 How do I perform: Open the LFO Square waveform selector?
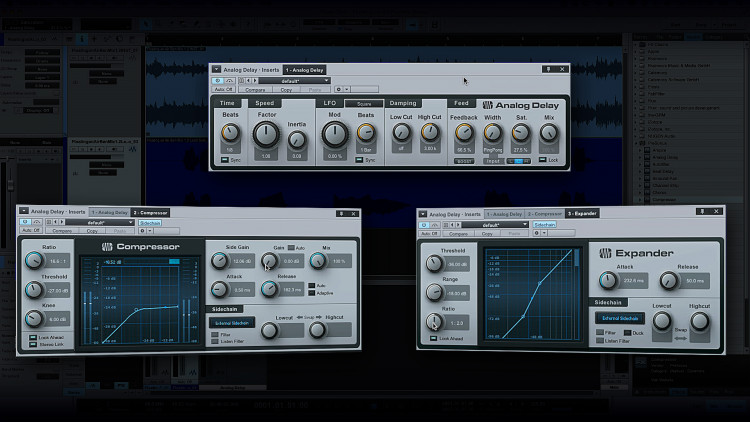point(364,103)
